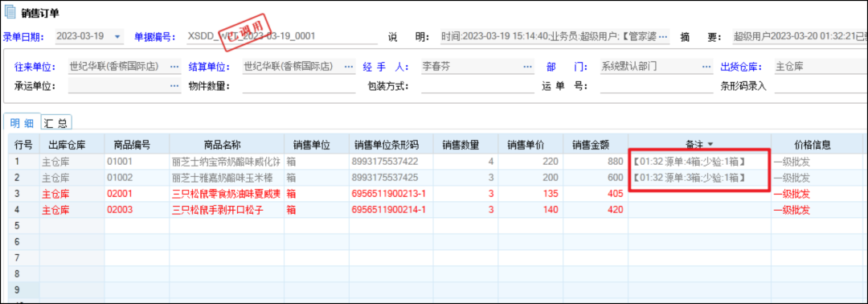Select product code 02001 cell
This screenshot has width=868, height=304.
[137, 194]
